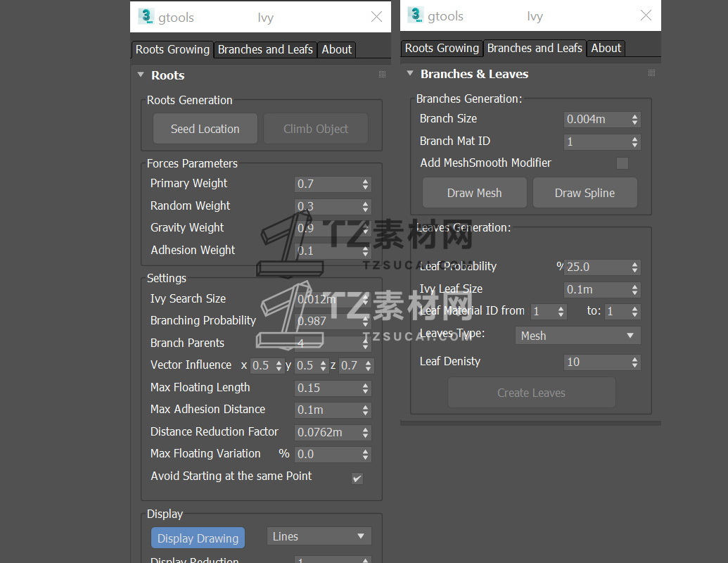This screenshot has width=728, height=563.
Task: Collapse the Roots rollout triangle
Action: (x=141, y=75)
